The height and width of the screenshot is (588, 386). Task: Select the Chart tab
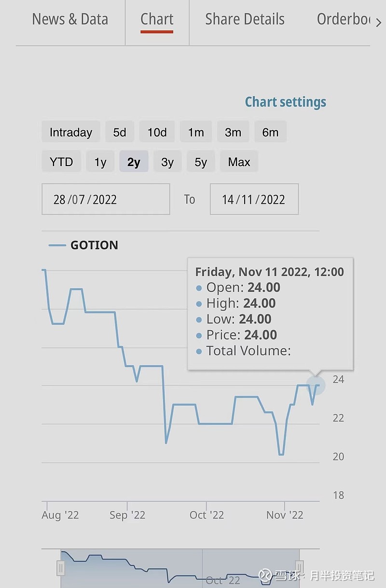(x=157, y=19)
